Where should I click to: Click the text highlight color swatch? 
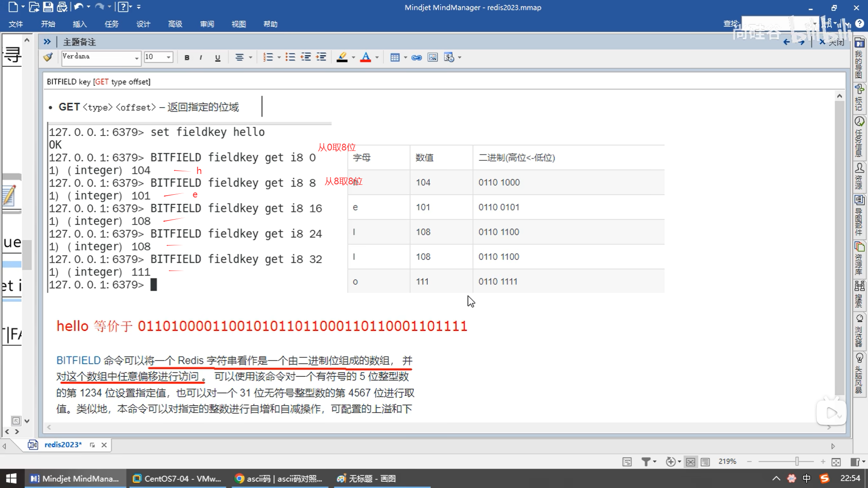pos(342,57)
